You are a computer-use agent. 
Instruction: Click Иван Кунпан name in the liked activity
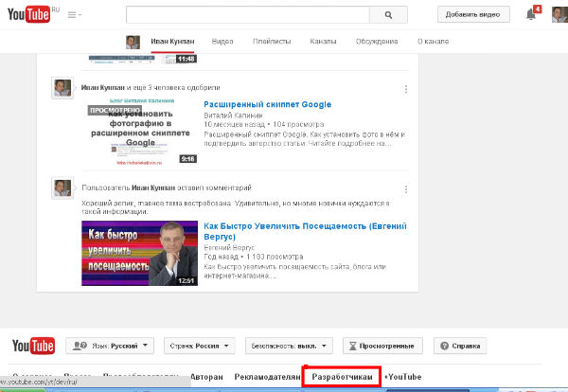pos(103,87)
